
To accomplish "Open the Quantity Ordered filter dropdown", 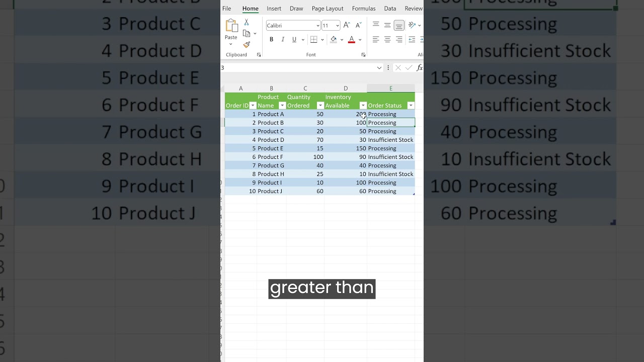I will click(x=320, y=106).
